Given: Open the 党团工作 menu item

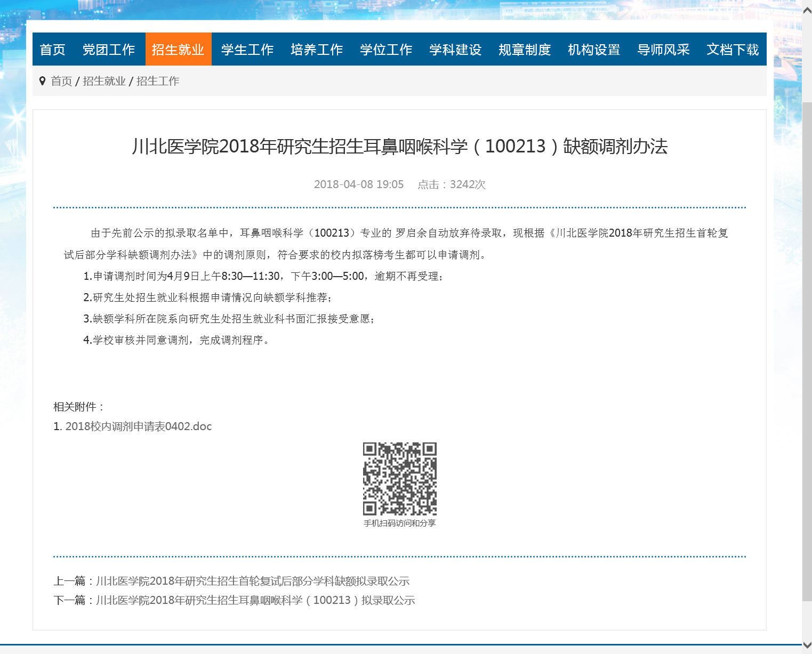Looking at the screenshot, I should tap(109, 50).
